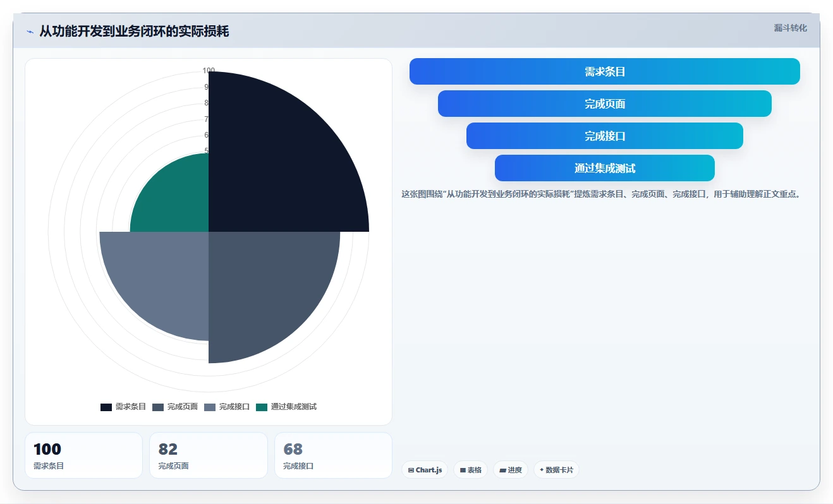Select the 完成接口 funnel bar

tap(604, 136)
